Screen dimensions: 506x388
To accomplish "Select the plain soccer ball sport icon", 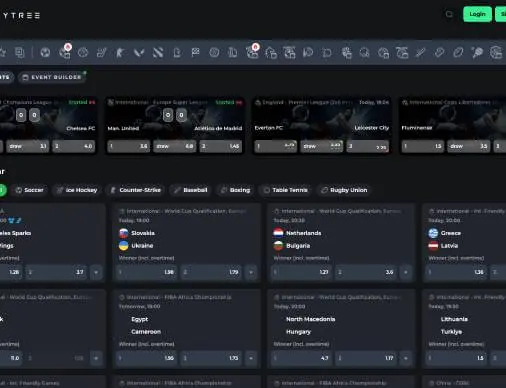I will coord(45,52).
